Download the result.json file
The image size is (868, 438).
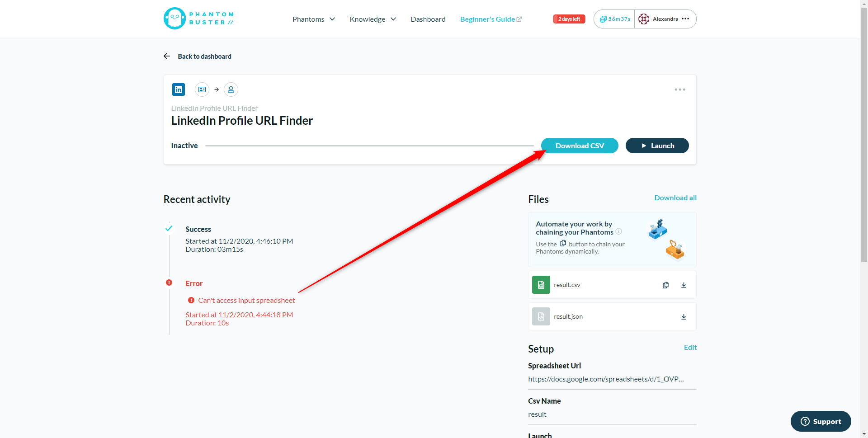[x=684, y=316]
